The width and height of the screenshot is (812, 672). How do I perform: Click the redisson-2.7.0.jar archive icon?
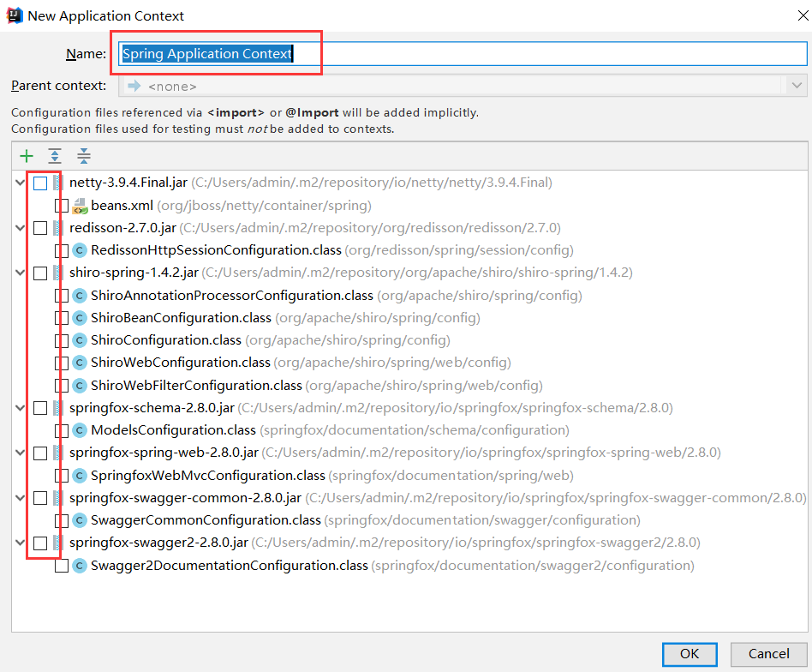tap(58, 228)
